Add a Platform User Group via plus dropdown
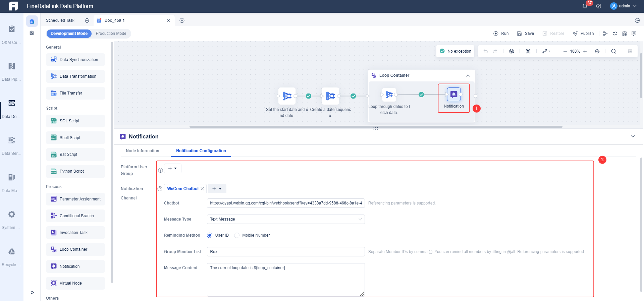The image size is (644, 301). (172, 168)
